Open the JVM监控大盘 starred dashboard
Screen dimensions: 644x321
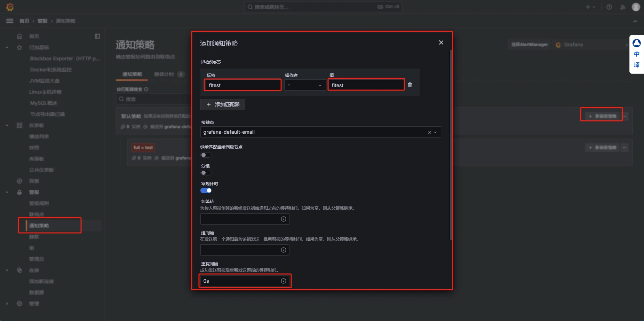coord(45,81)
